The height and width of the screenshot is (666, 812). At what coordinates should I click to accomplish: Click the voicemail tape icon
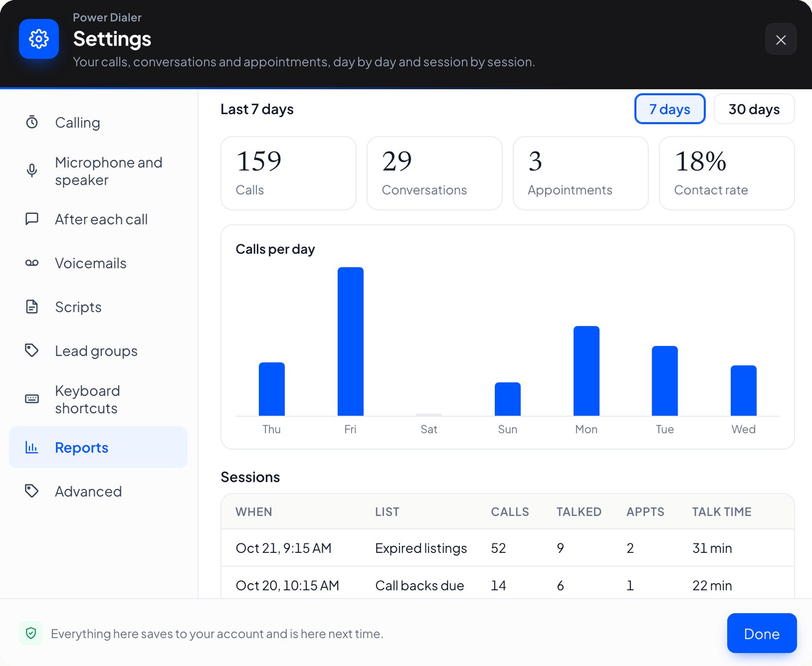click(32, 263)
